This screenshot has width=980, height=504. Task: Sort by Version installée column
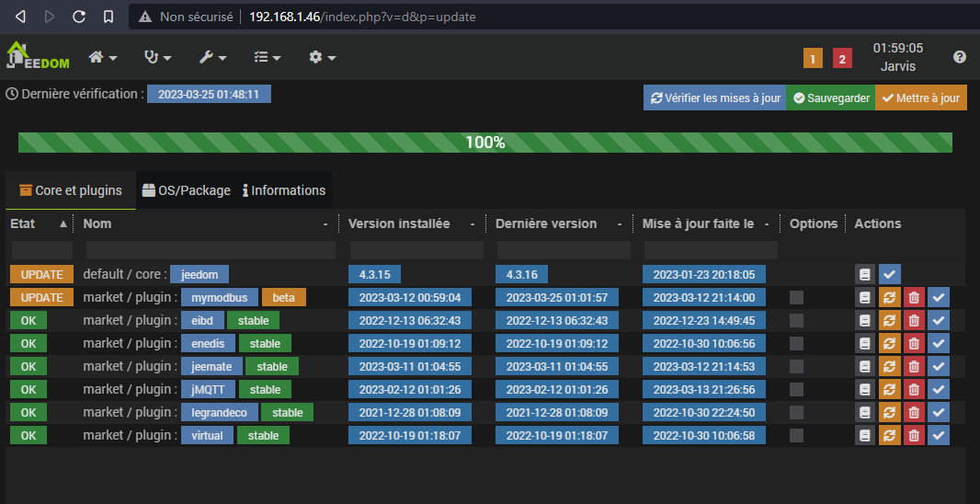click(x=413, y=223)
